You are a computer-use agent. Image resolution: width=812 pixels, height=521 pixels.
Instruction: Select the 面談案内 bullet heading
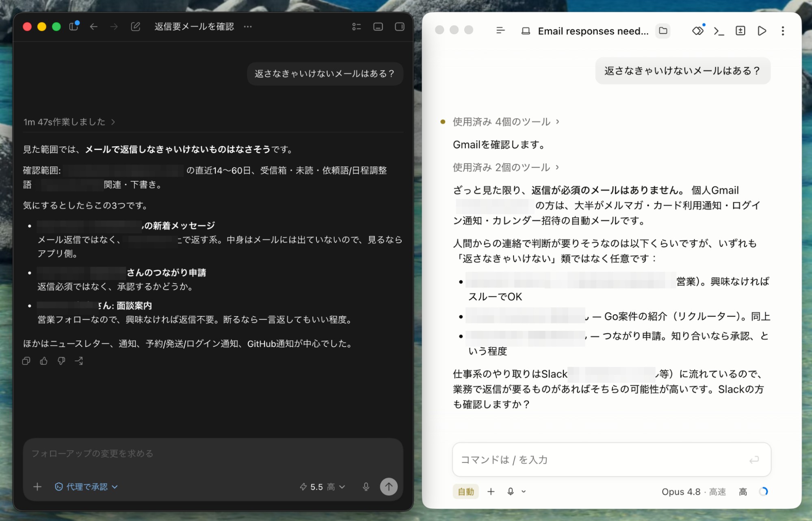(x=134, y=306)
